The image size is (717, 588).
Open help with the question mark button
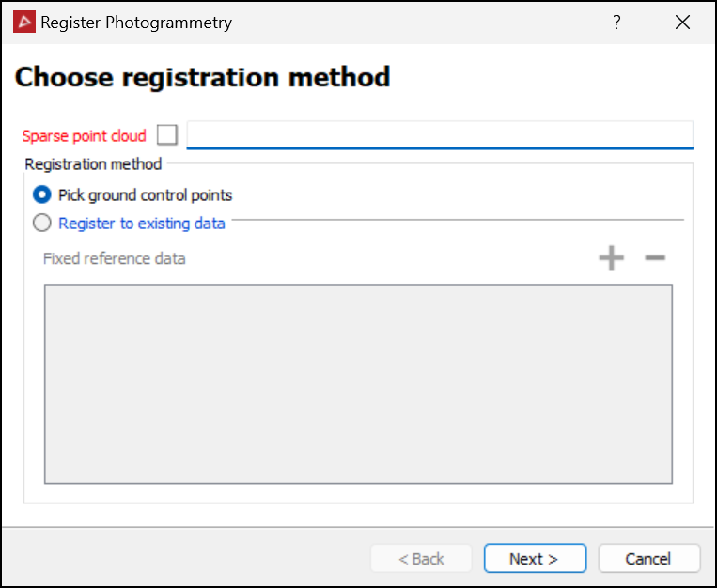617,23
